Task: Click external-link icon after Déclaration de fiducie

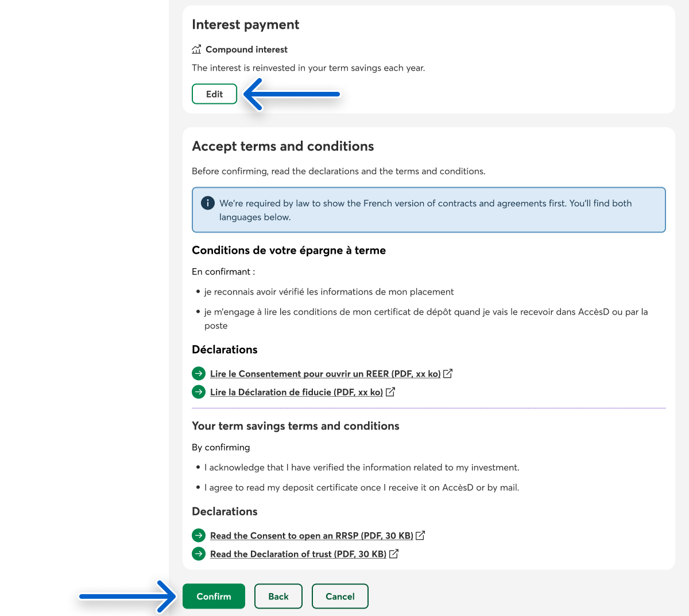Action: point(390,392)
